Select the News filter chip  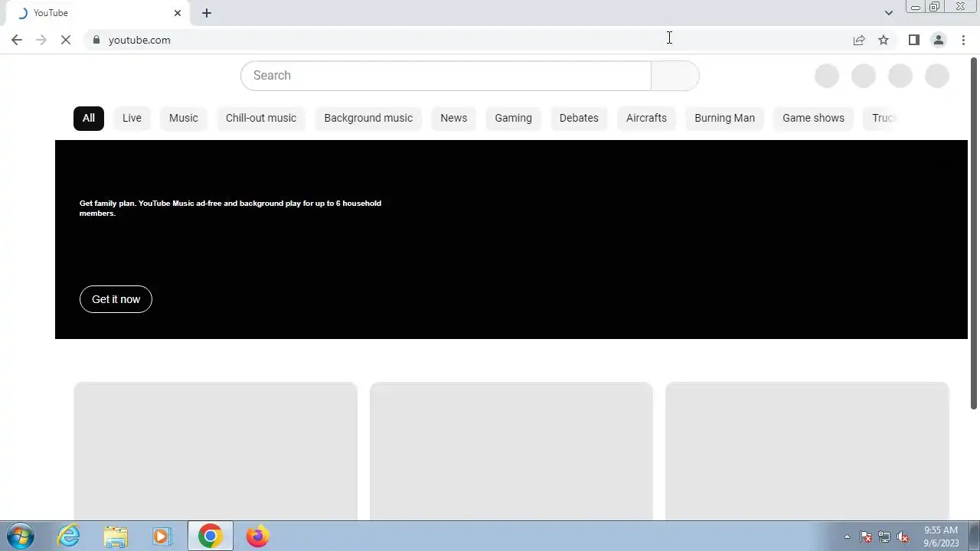(454, 118)
